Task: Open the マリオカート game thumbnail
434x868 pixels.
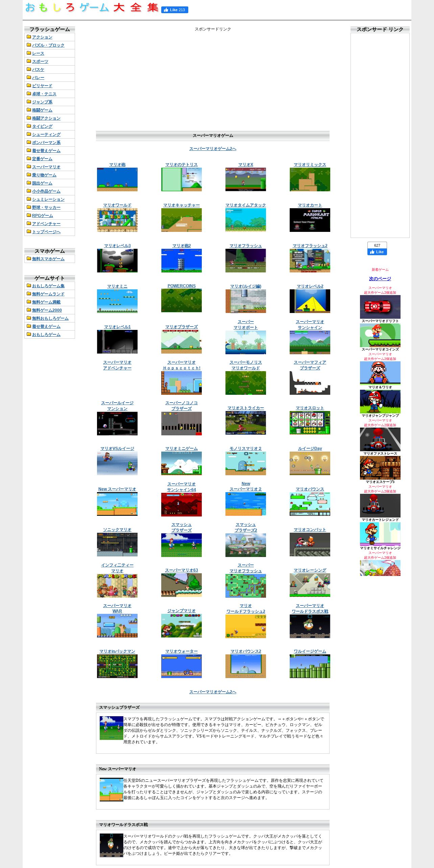Action: (310, 220)
